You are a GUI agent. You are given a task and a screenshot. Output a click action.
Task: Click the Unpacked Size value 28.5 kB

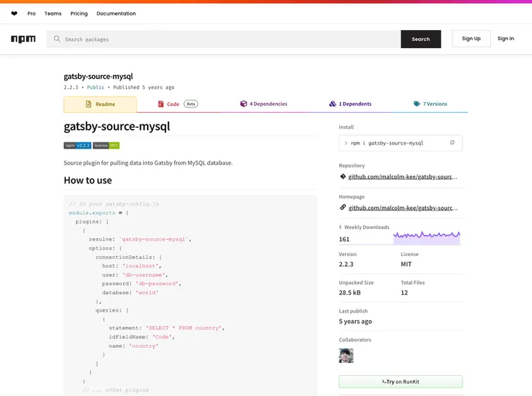(x=350, y=292)
